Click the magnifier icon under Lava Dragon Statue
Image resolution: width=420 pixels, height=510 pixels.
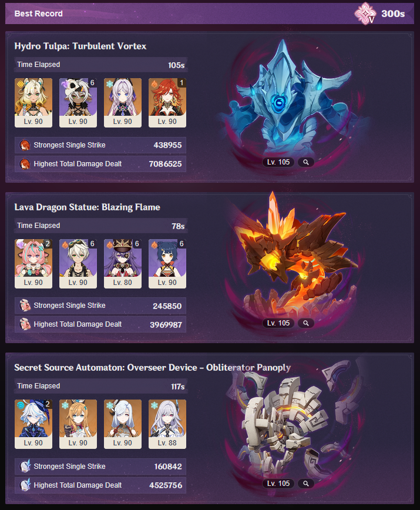(x=305, y=323)
